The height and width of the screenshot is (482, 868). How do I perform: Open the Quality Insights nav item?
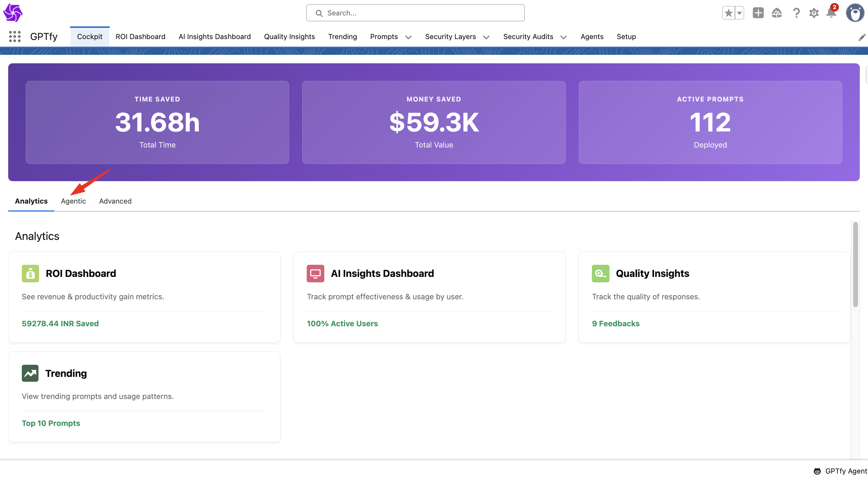[x=289, y=36]
